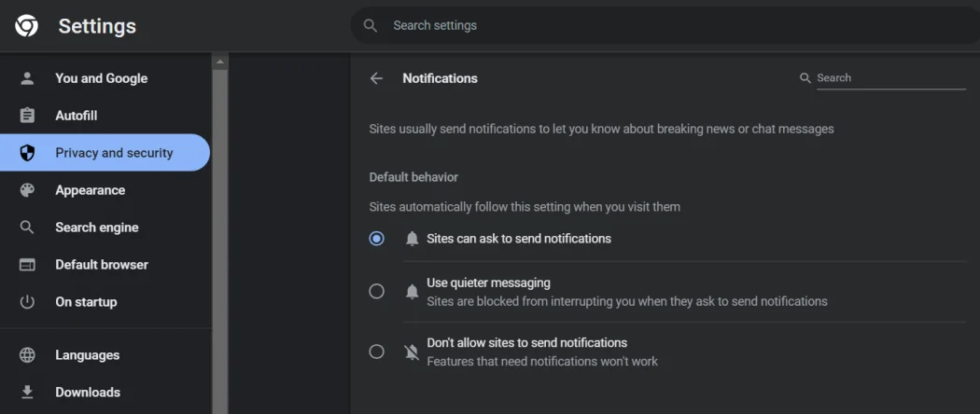Click the power icon for On startup
Viewport: 980px width, 414px height.
27,302
